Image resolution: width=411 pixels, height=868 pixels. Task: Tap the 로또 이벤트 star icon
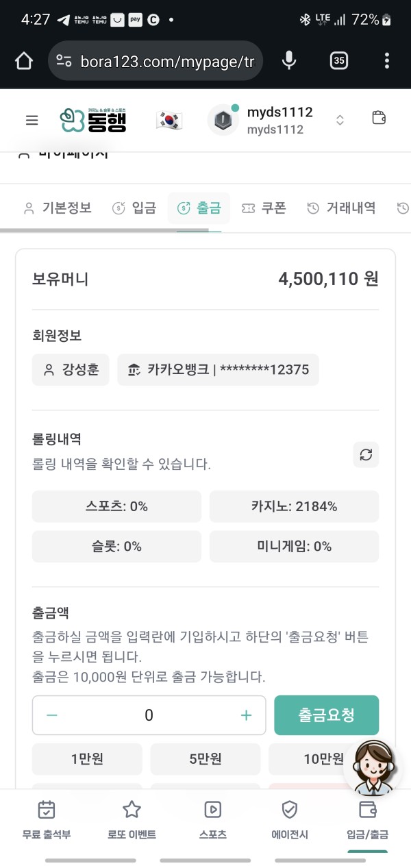[x=131, y=810]
